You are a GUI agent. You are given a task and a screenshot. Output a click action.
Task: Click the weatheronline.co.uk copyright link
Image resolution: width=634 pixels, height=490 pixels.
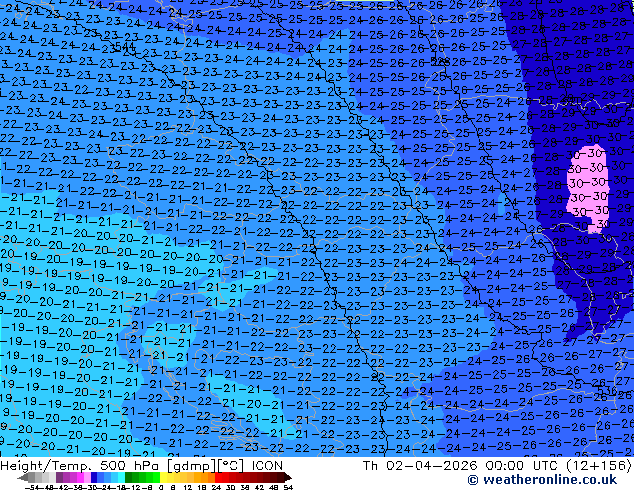tap(542, 480)
